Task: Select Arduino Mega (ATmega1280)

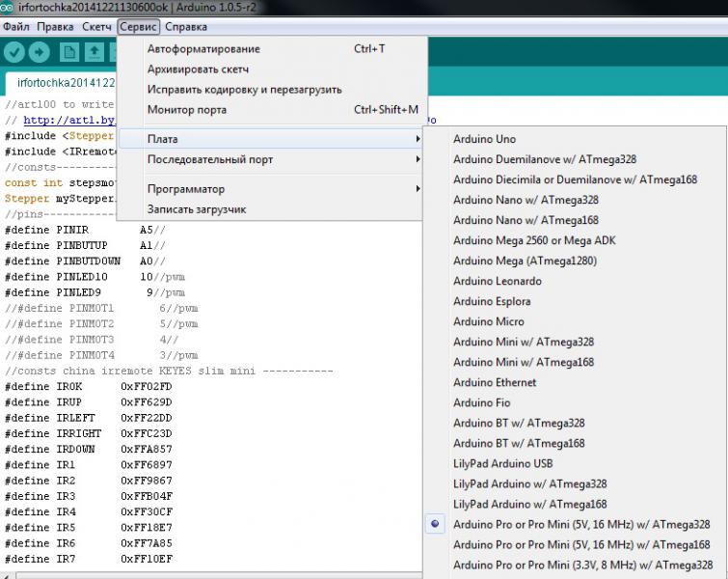Action: 575,261
